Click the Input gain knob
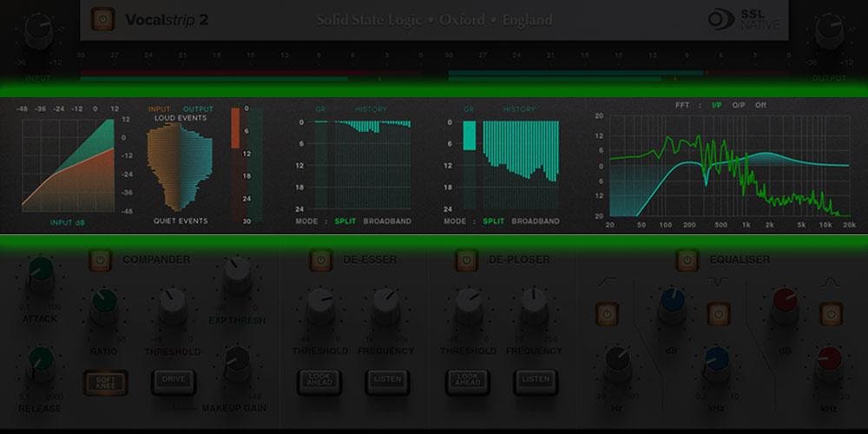Image resolution: width=868 pixels, height=434 pixels. click(38, 32)
